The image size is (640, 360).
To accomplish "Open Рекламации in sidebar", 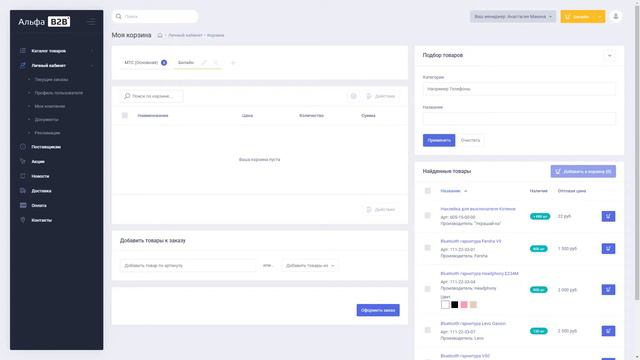I will (x=47, y=133).
